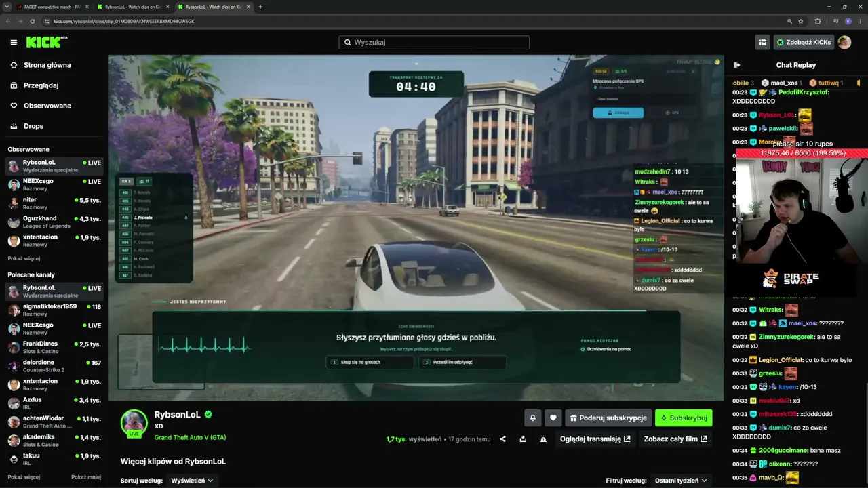The image size is (868, 488).
Task: Click the download clip icon
Action: 523,439
